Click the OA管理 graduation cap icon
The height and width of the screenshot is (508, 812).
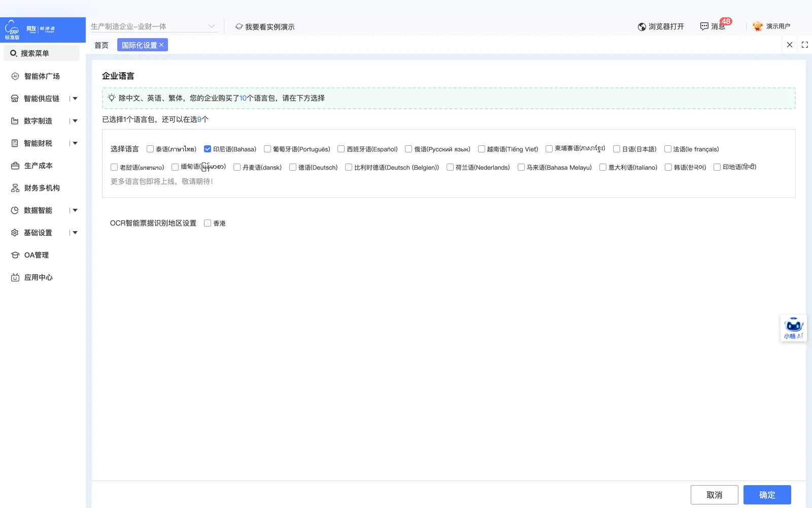tap(15, 255)
